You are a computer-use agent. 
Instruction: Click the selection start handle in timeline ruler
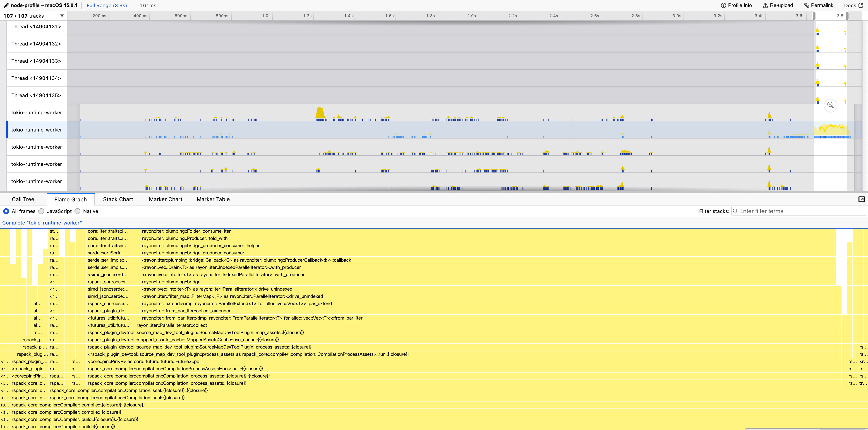[814, 16]
